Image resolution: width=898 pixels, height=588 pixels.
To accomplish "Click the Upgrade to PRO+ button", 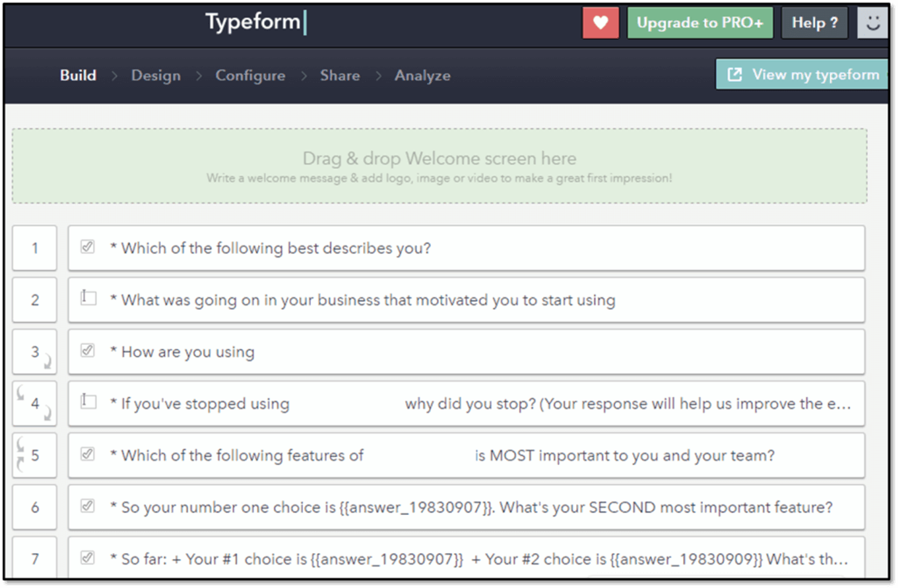I will click(700, 22).
